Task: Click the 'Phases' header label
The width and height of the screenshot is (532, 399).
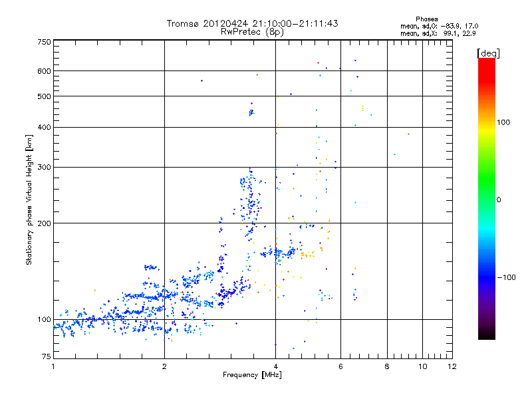Action: tap(426, 19)
